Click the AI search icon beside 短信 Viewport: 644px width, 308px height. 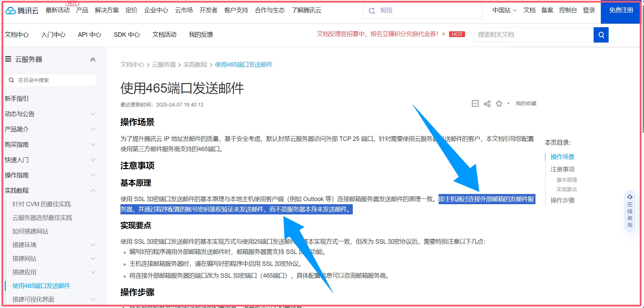(x=372, y=11)
